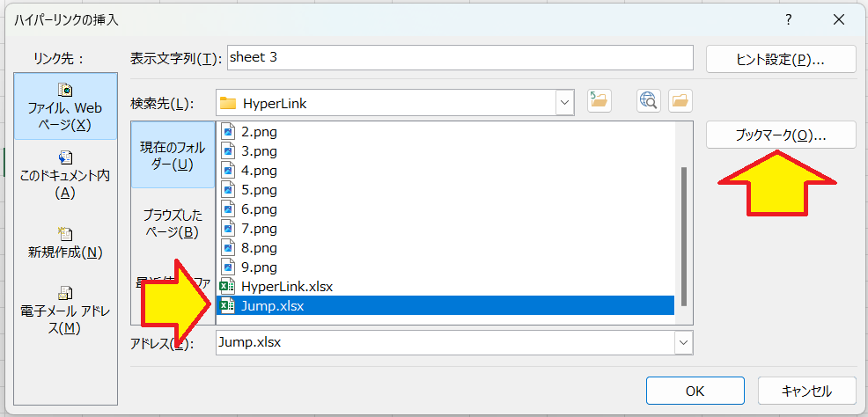Select HyperLink.xlsx in file list

click(x=286, y=287)
